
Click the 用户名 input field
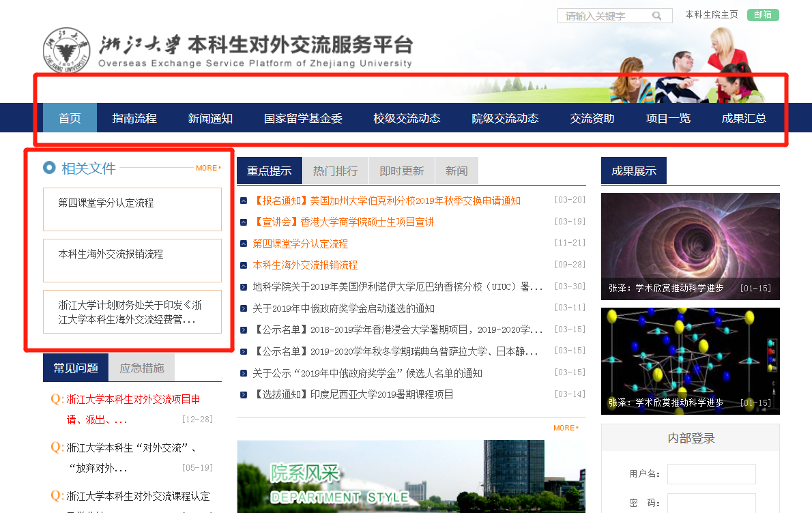(711, 474)
